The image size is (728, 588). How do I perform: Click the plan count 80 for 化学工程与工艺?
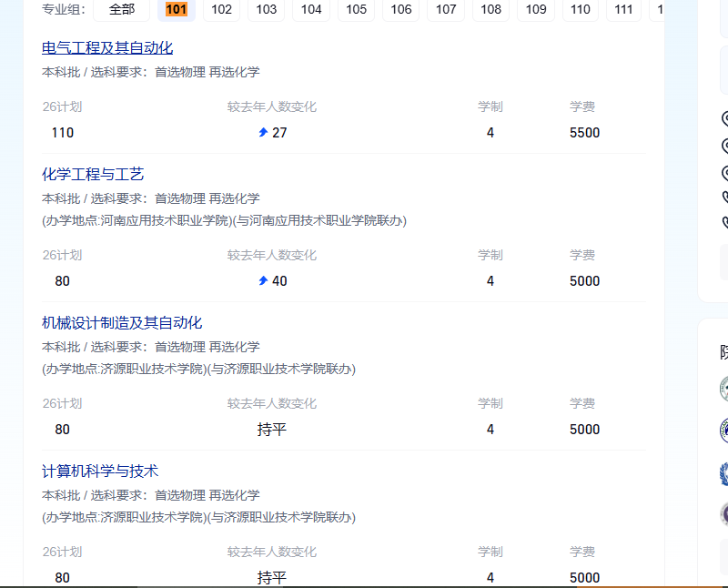62,281
